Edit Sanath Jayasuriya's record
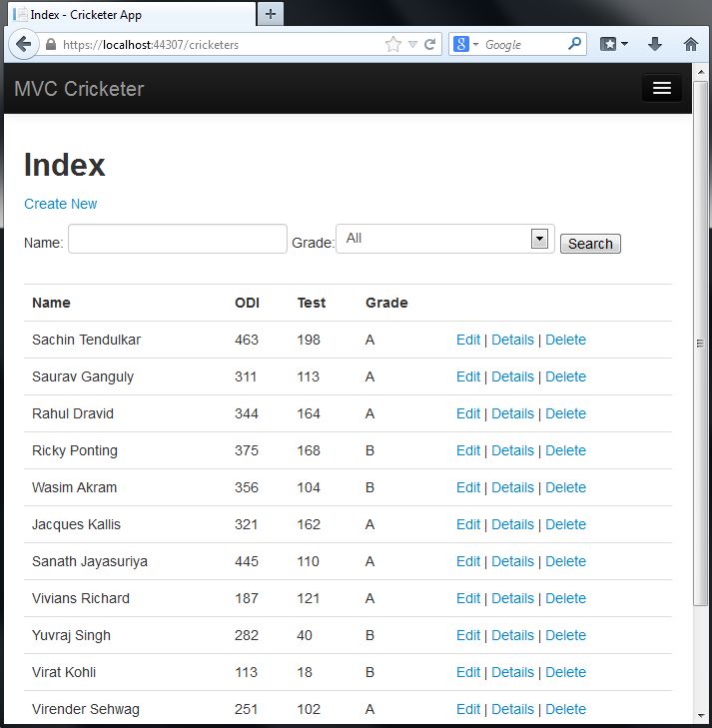The image size is (712, 728). click(x=468, y=561)
